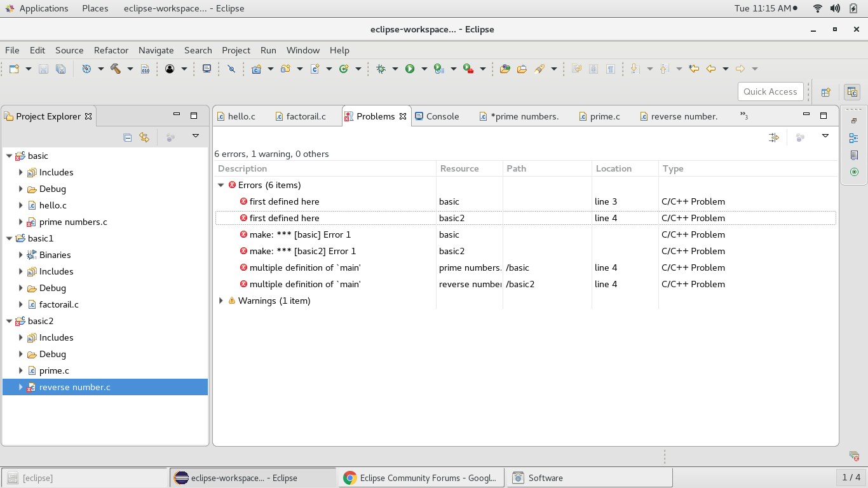Image resolution: width=868 pixels, height=488 pixels.
Task: Click the Launch Configuration black circle icon
Action: click(x=170, y=69)
